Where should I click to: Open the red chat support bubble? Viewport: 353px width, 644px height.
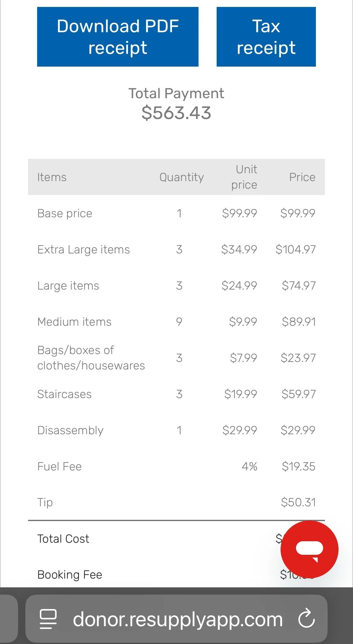click(x=309, y=549)
